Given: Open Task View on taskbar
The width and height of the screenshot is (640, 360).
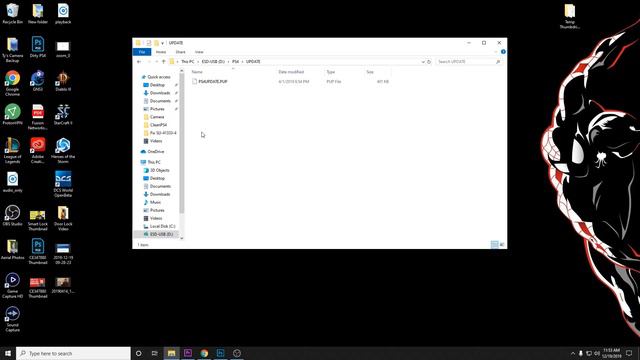Looking at the screenshot, I should pyautogui.click(x=155, y=353).
